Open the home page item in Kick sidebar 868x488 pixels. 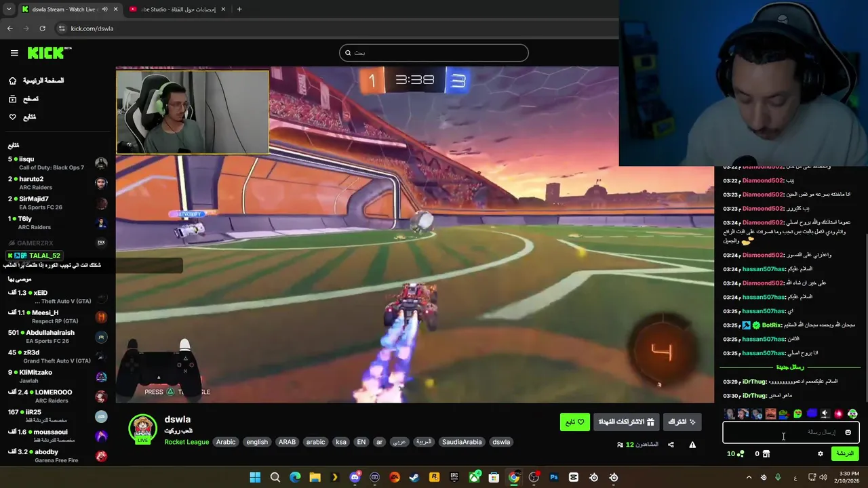click(37, 81)
